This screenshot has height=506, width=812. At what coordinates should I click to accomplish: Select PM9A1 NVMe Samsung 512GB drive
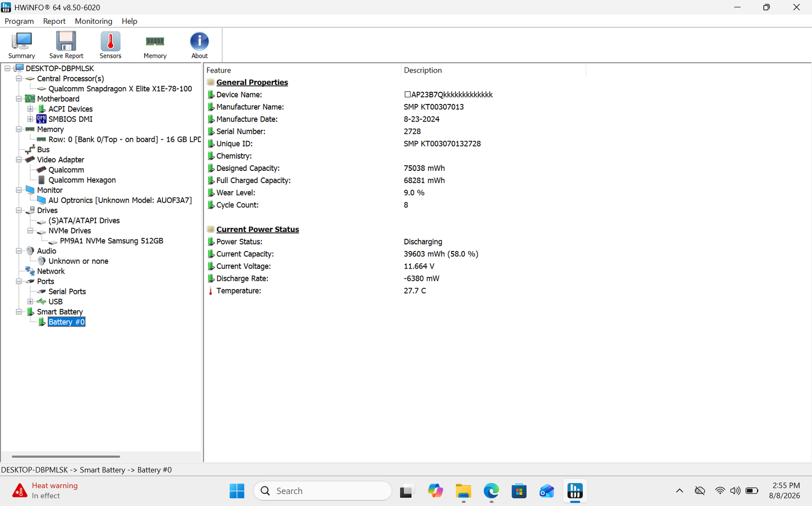click(112, 241)
